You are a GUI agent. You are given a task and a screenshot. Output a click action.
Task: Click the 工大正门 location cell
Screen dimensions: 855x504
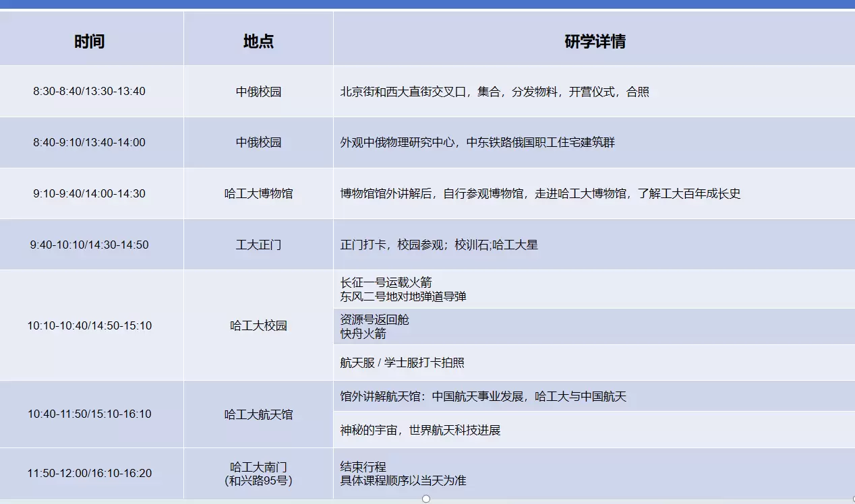click(258, 245)
